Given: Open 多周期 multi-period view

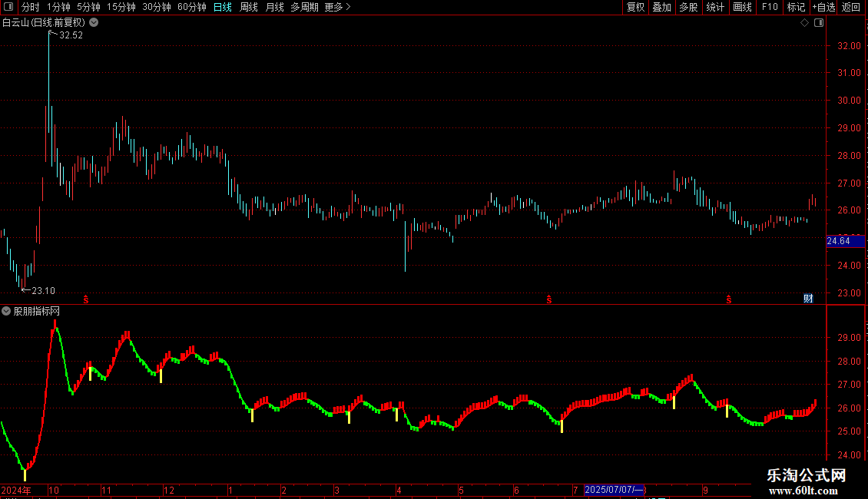Looking at the screenshot, I should click(x=304, y=7).
